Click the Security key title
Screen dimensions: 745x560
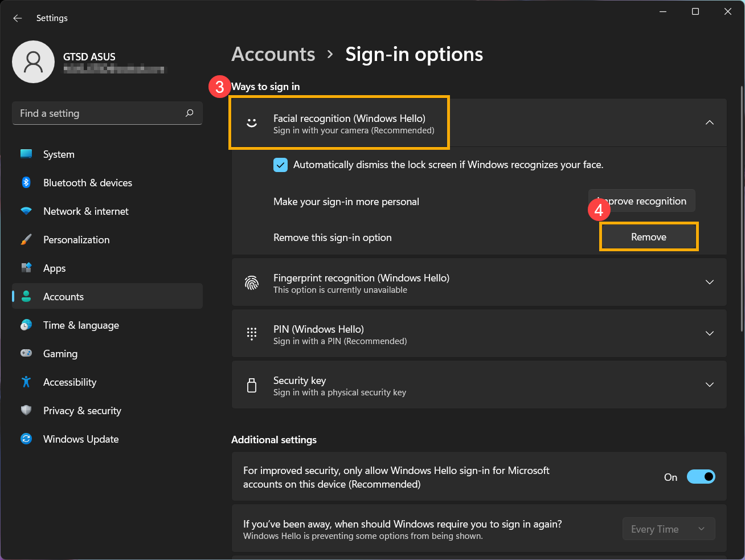(300, 380)
